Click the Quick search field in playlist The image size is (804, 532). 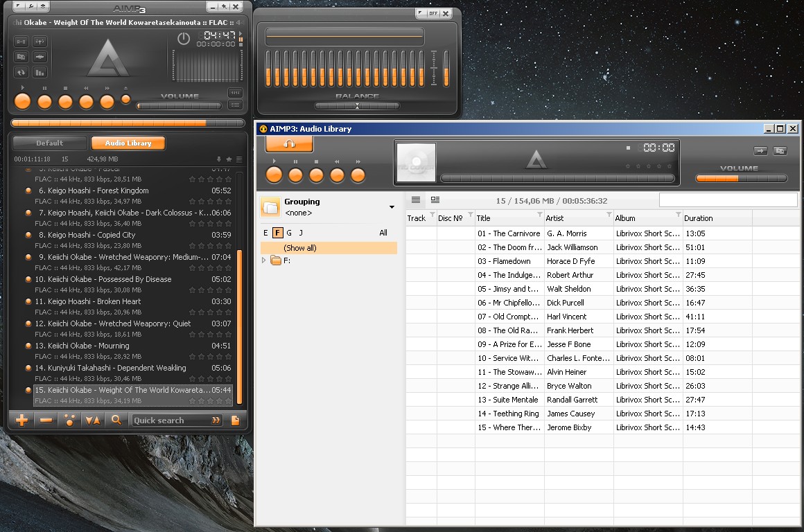[x=171, y=420]
